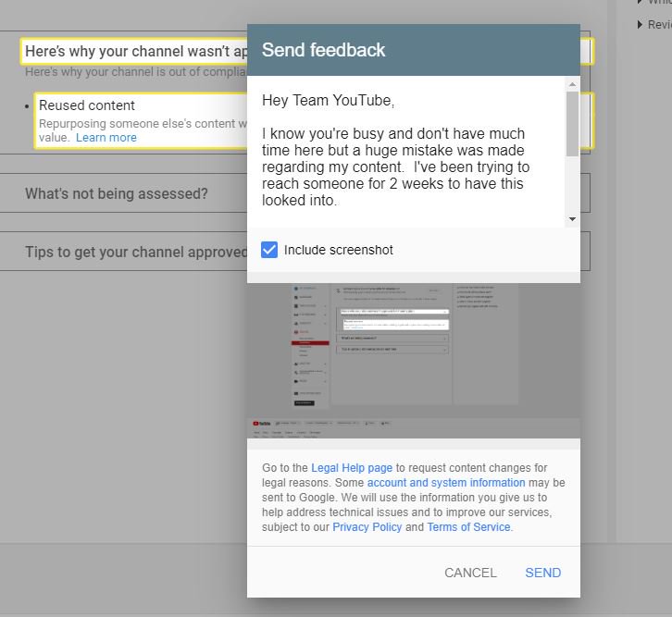Expand Tips to get your channel approved

[x=136, y=252]
